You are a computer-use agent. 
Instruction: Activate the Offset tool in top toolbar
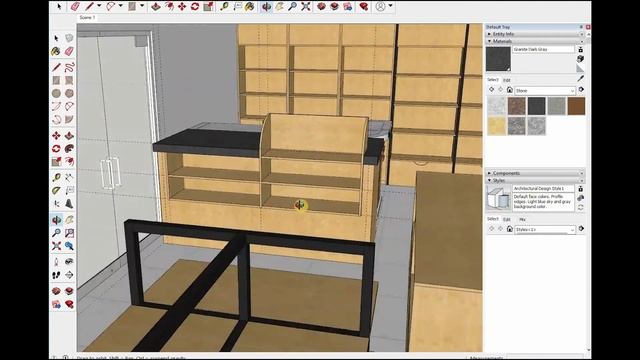tap(169, 6)
